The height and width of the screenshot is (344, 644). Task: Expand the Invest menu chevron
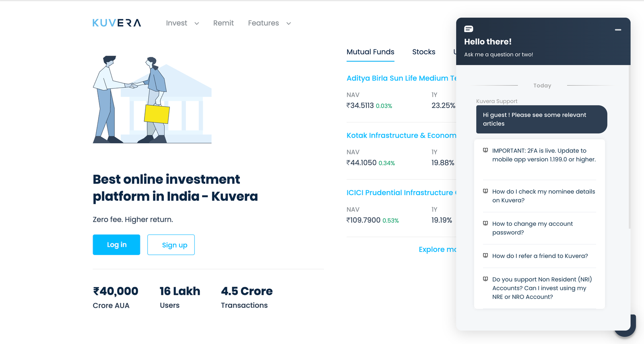click(197, 23)
